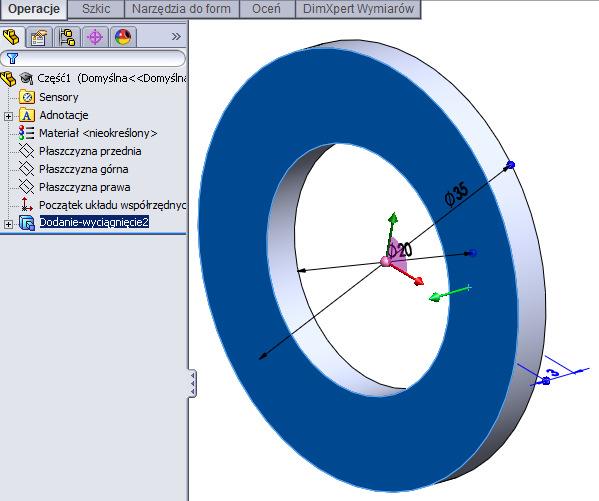Click the Płaszczyzna prawa plane icon
Viewport: 599px width, 501px height.
[26, 187]
